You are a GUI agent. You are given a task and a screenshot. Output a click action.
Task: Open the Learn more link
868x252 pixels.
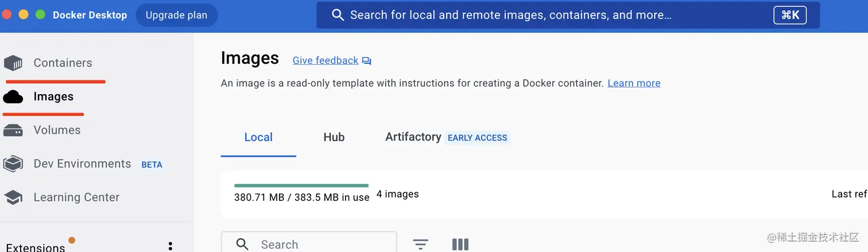coord(634,83)
